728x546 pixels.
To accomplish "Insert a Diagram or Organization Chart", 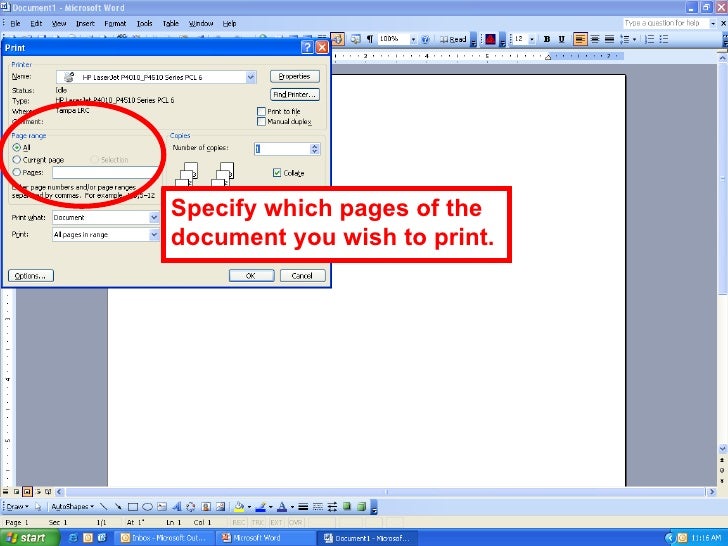I will point(190,507).
